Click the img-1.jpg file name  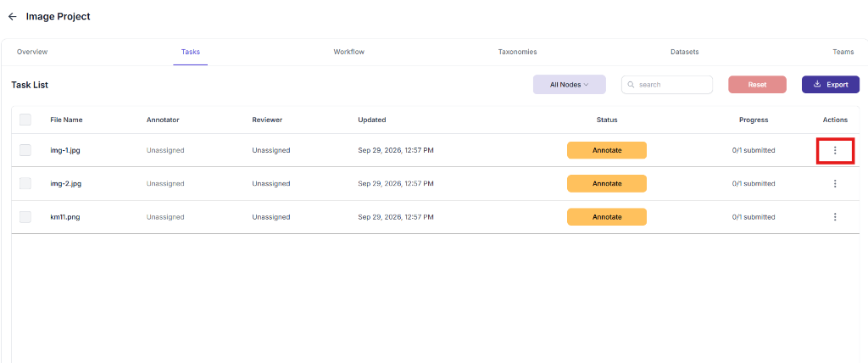pyautogui.click(x=65, y=150)
